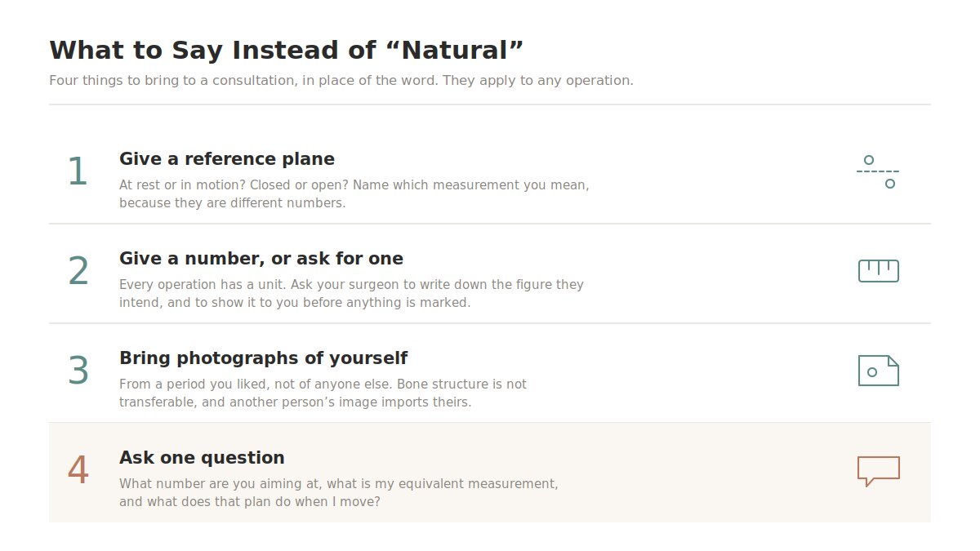
Task: Click the 'Ask one question' heading
Action: point(202,457)
